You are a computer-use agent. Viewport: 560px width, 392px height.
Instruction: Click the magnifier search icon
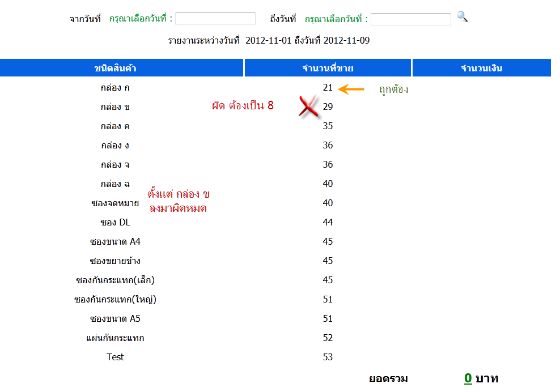click(462, 17)
